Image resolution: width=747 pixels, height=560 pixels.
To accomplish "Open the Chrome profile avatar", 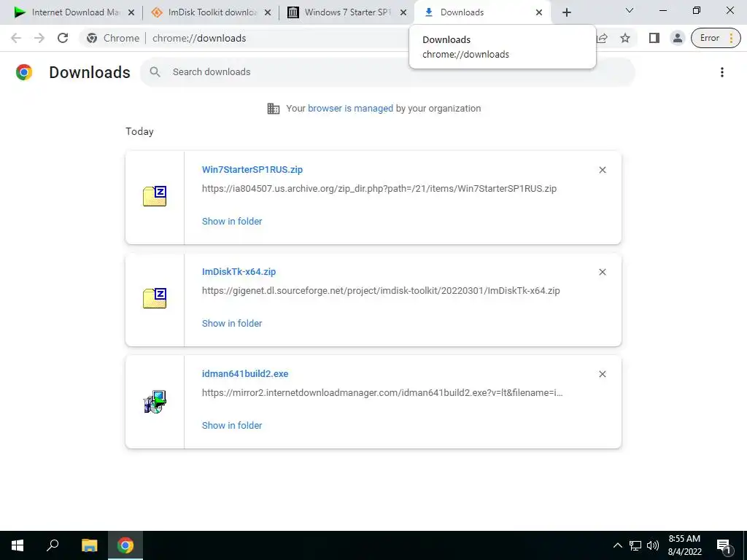I will click(x=678, y=38).
